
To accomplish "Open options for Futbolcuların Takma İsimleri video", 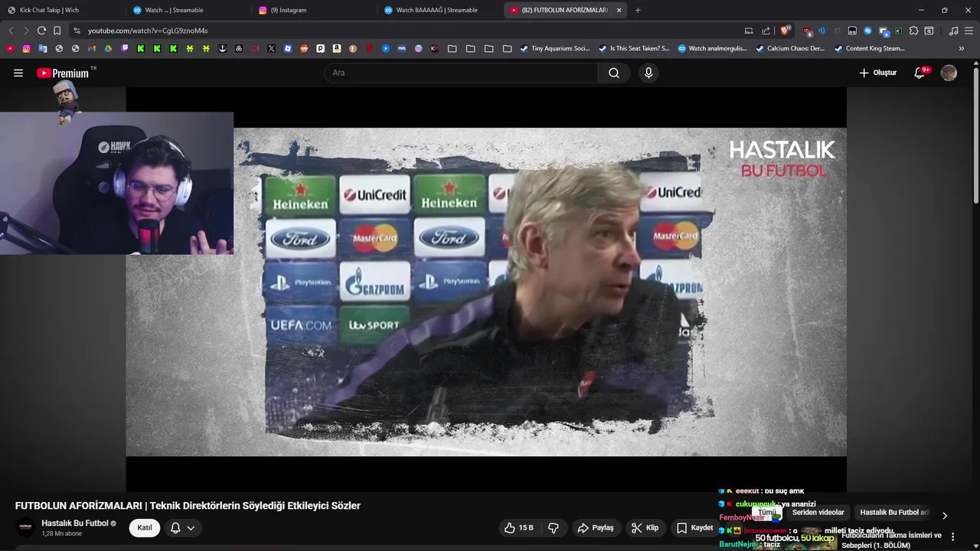I will [x=953, y=537].
